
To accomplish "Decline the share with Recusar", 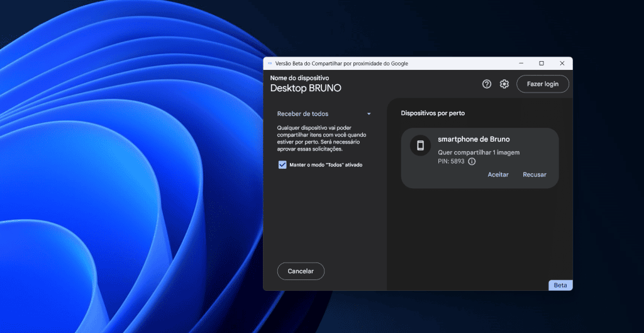I will pyautogui.click(x=535, y=175).
